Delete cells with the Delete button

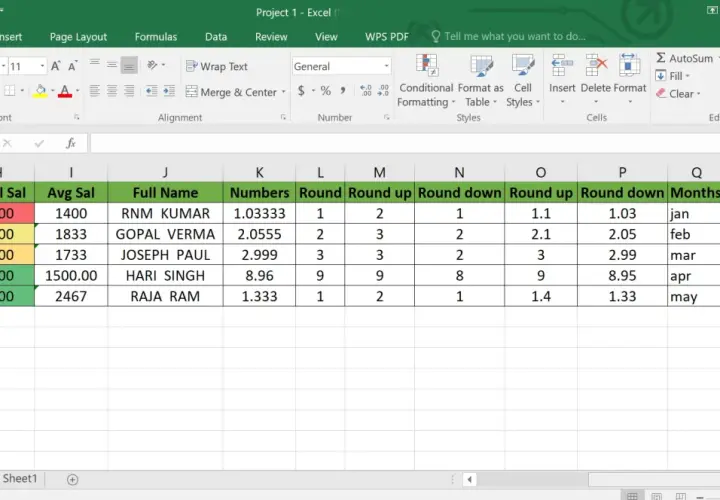pyautogui.click(x=596, y=79)
